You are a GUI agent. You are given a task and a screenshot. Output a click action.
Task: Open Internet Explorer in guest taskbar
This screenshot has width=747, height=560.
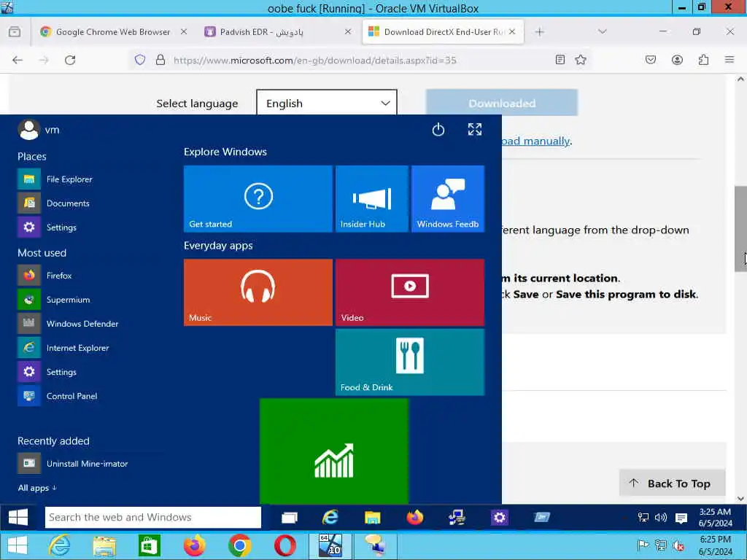(x=330, y=517)
